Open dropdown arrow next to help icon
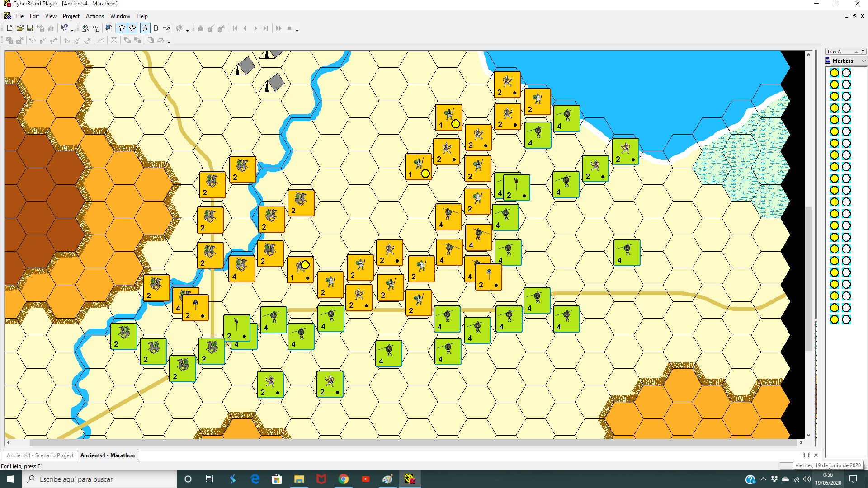The image size is (868, 488). [72, 30]
